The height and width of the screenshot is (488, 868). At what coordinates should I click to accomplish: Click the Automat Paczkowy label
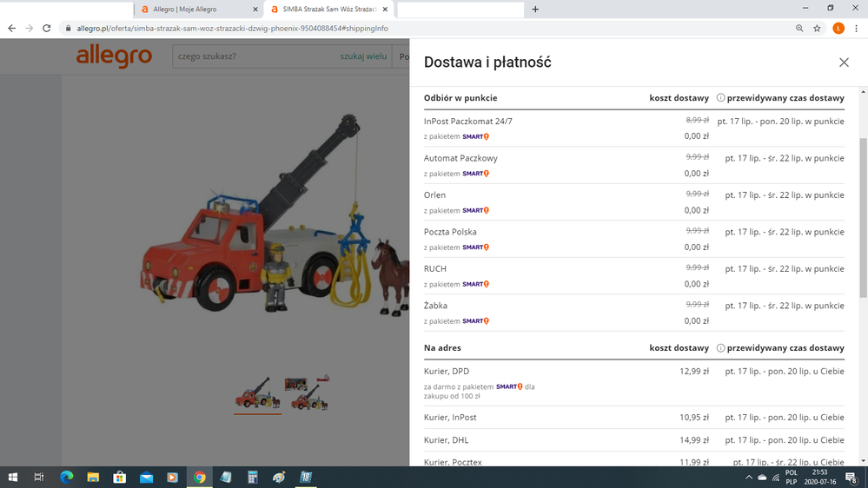(x=461, y=158)
